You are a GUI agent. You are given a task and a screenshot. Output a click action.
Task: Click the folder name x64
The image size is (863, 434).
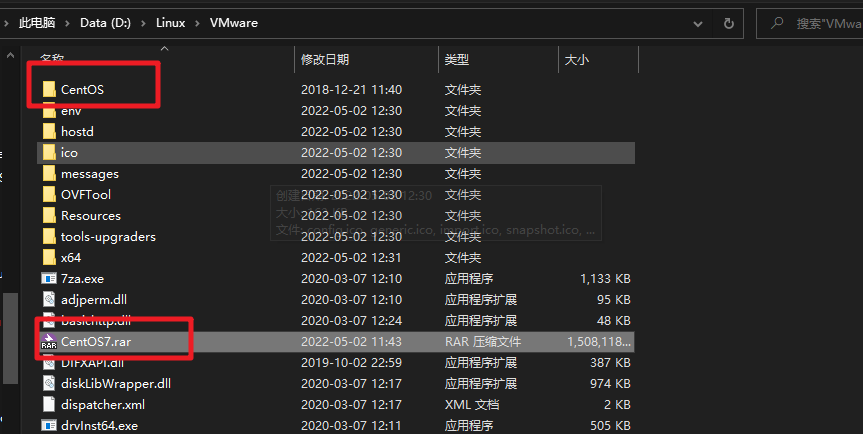click(x=71, y=257)
